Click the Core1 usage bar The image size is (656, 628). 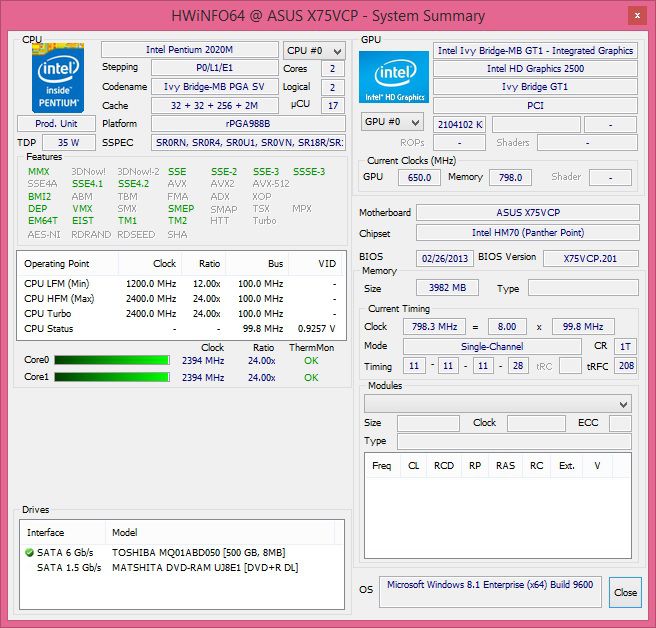pyautogui.click(x=112, y=377)
